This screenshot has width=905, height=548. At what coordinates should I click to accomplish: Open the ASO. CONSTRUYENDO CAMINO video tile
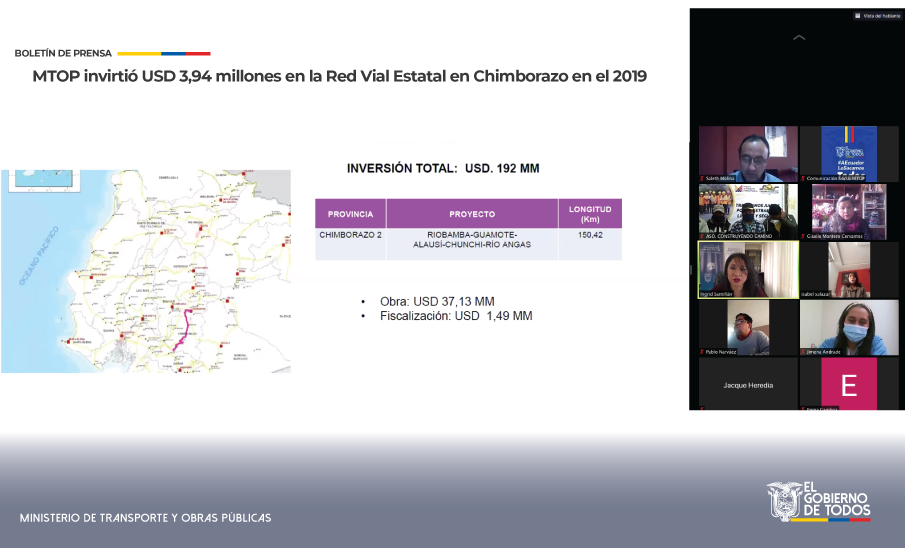[x=747, y=211]
